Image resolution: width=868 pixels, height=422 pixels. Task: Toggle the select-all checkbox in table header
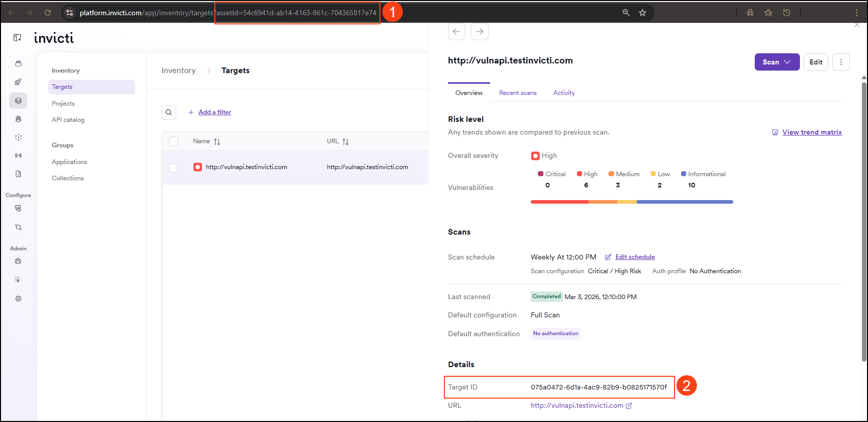pyautogui.click(x=174, y=141)
